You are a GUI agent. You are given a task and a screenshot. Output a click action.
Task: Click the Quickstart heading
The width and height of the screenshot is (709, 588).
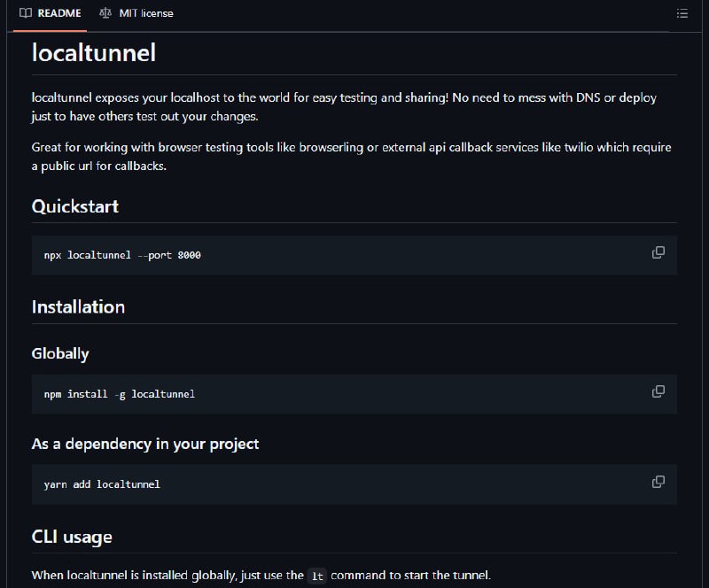tap(75, 206)
